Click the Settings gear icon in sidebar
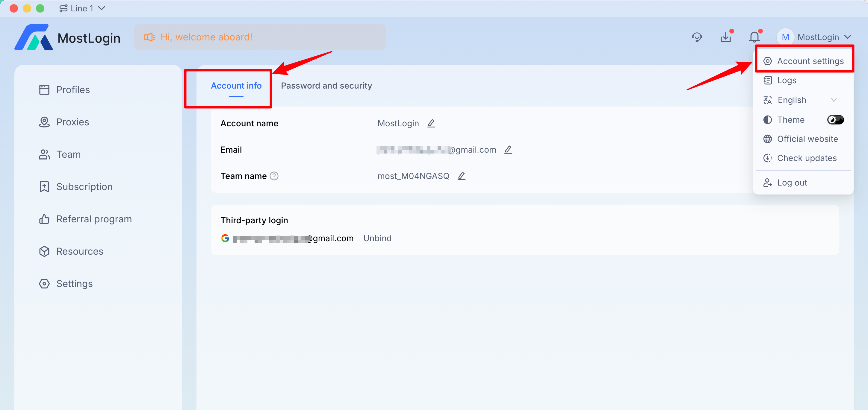 [44, 283]
